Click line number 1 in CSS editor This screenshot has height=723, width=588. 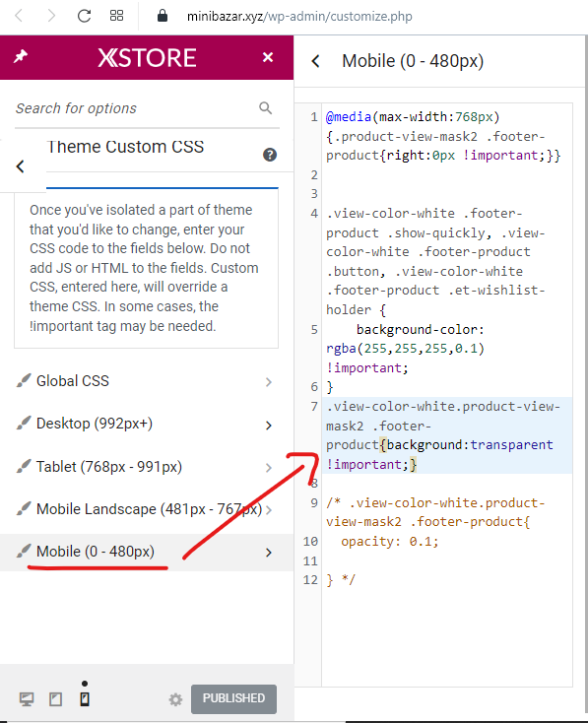314,117
